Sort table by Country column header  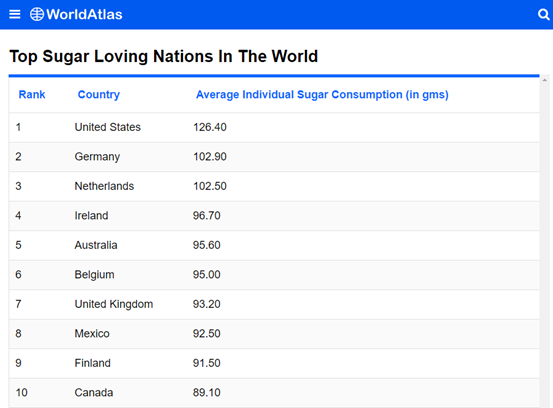tap(99, 95)
